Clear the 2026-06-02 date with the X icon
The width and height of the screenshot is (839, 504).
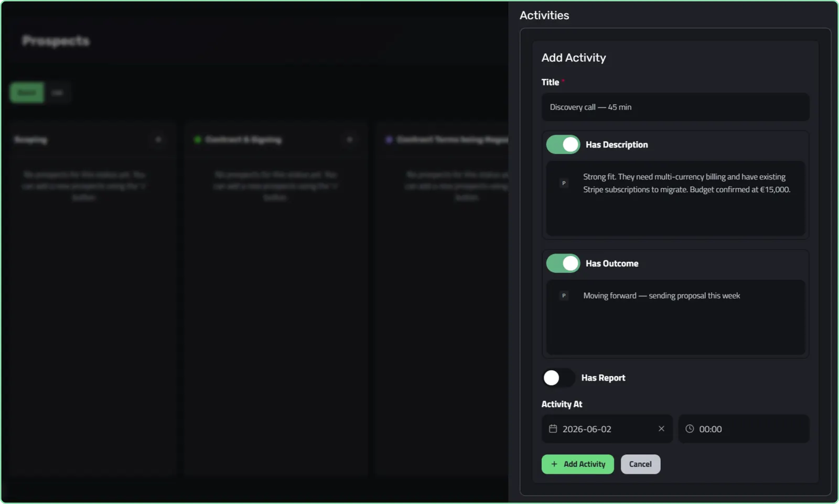[x=661, y=429]
